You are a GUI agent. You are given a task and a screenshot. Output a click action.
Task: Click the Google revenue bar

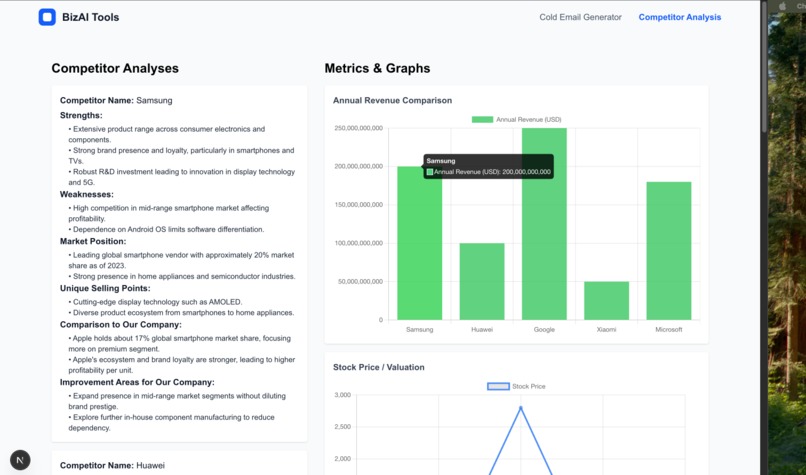(544, 224)
